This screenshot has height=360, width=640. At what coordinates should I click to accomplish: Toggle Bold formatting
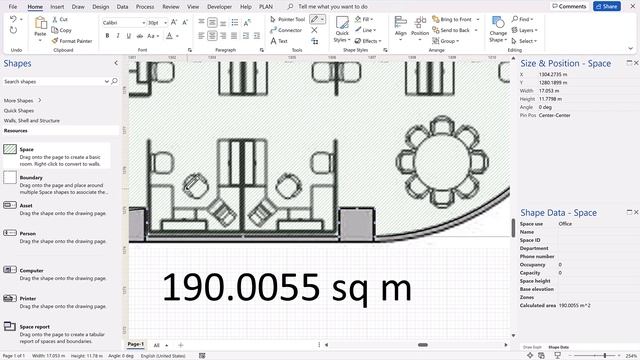tap(107, 36)
